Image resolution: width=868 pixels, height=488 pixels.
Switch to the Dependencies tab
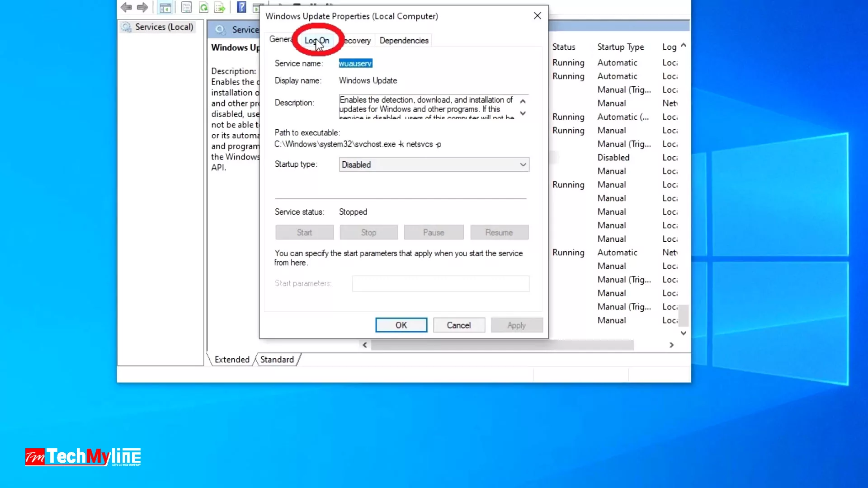point(404,41)
